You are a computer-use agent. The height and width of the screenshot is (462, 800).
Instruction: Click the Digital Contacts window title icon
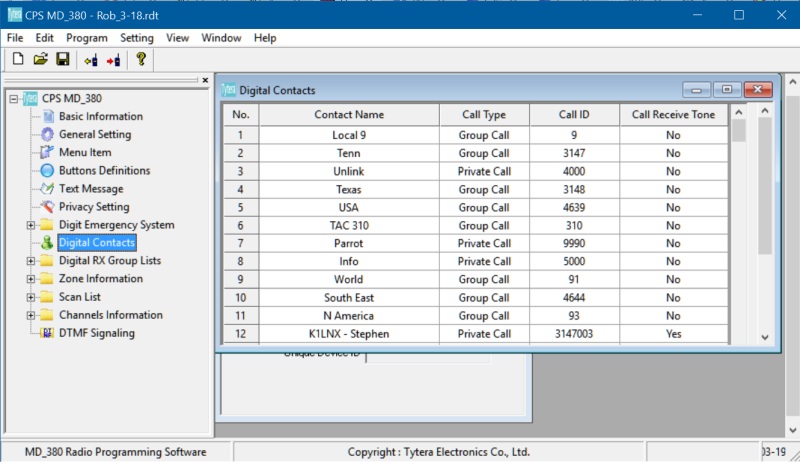229,90
